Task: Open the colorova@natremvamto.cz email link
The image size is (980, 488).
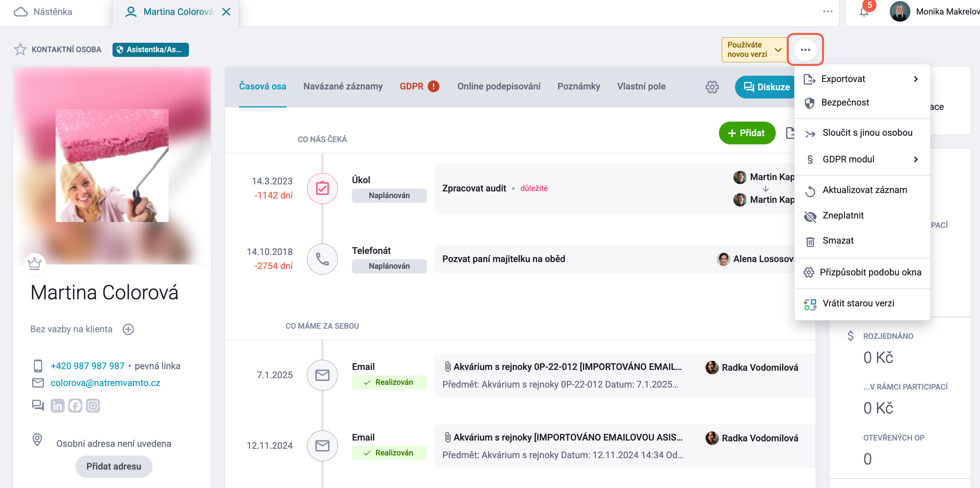Action: 105,383
